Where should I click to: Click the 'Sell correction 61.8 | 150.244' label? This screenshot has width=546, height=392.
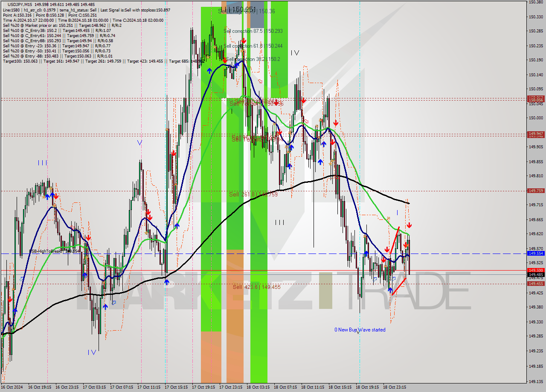tap(253, 46)
